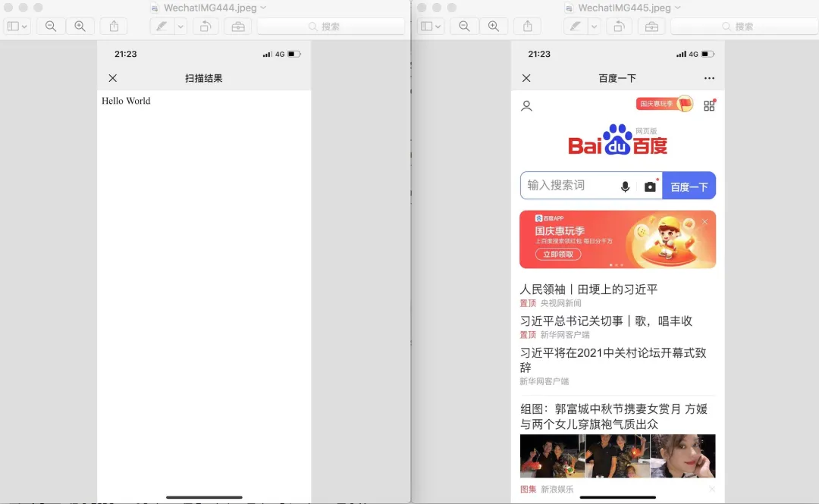Click the Hello World scan result text
Viewport: 819px width, 504px height.
click(126, 101)
